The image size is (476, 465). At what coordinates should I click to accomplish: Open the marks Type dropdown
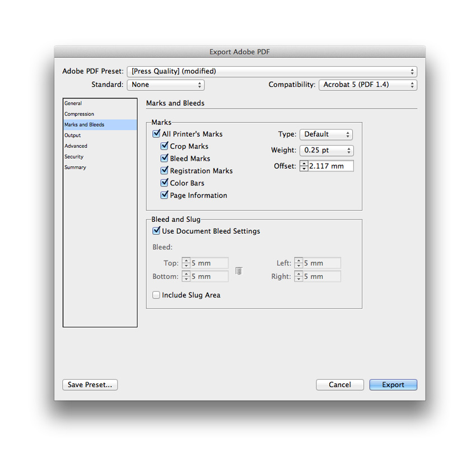point(326,134)
